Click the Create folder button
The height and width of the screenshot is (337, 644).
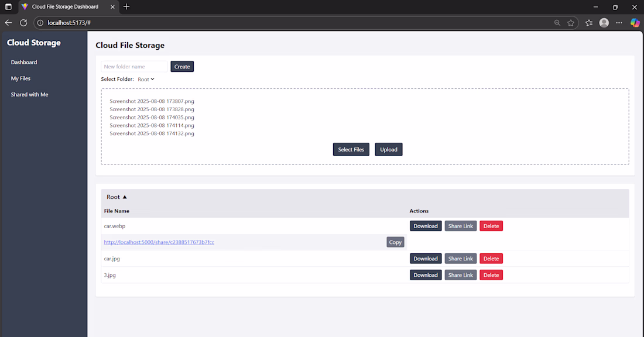[182, 67]
